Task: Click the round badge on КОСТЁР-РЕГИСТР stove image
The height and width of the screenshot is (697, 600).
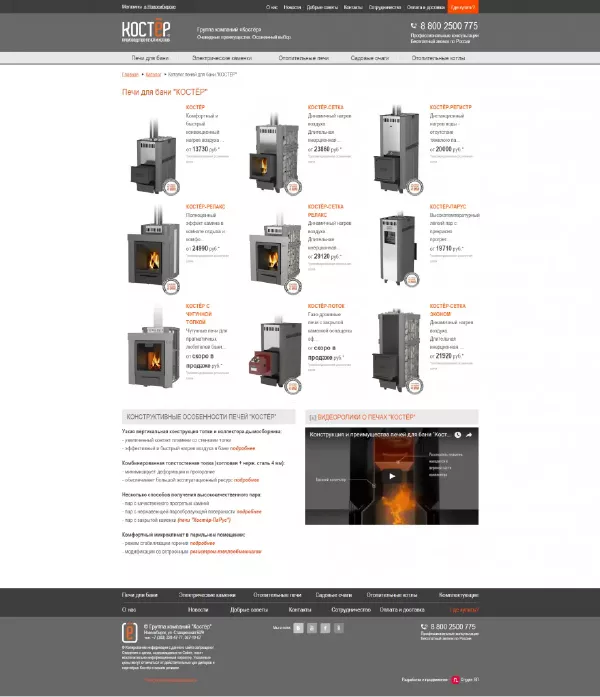Action: click(x=415, y=187)
